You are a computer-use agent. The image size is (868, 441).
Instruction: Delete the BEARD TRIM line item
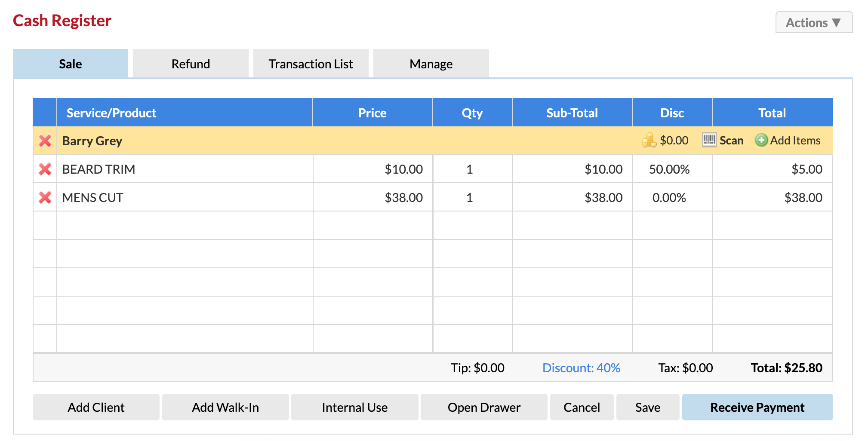tap(45, 169)
